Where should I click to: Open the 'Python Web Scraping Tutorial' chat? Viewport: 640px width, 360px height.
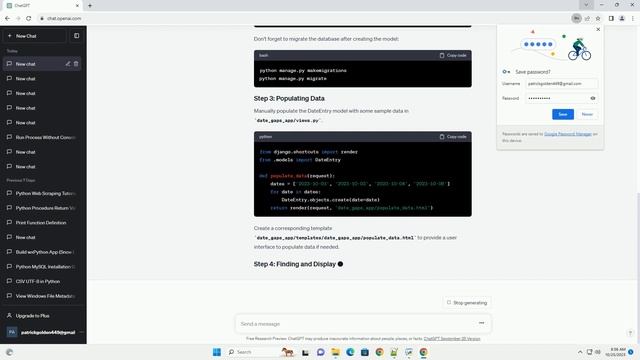point(43,193)
